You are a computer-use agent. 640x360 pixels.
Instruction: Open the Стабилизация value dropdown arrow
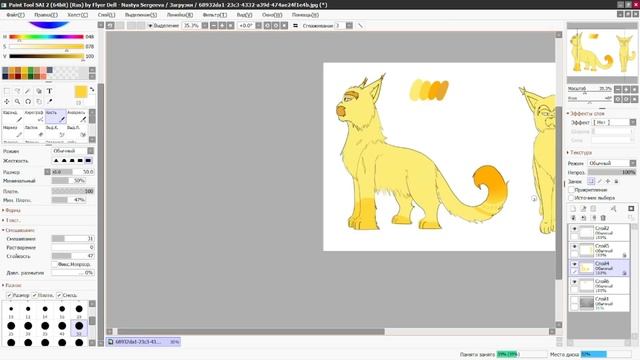pyautogui.click(x=349, y=26)
